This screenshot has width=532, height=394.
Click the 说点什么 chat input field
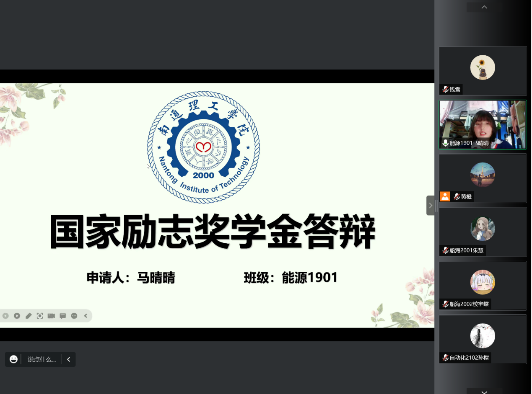click(x=42, y=359)
